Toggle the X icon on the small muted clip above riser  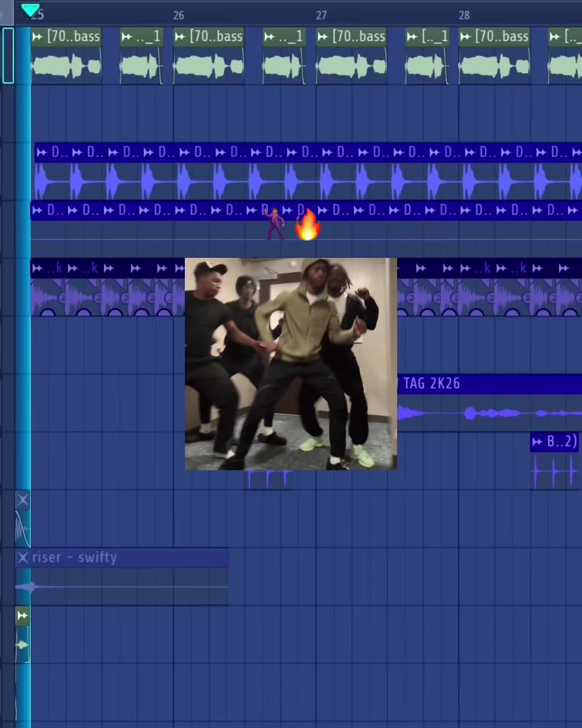click(x=23, y=500)
